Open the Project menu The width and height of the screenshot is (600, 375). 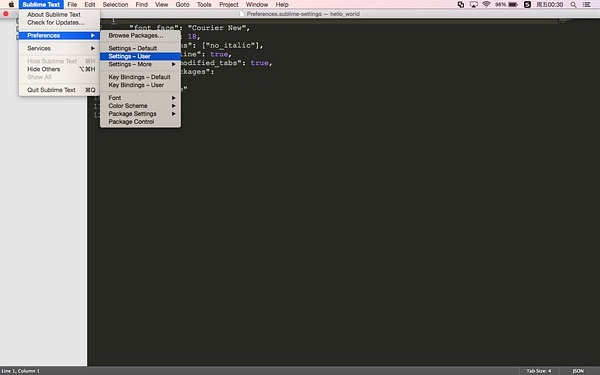coord(229,5)
